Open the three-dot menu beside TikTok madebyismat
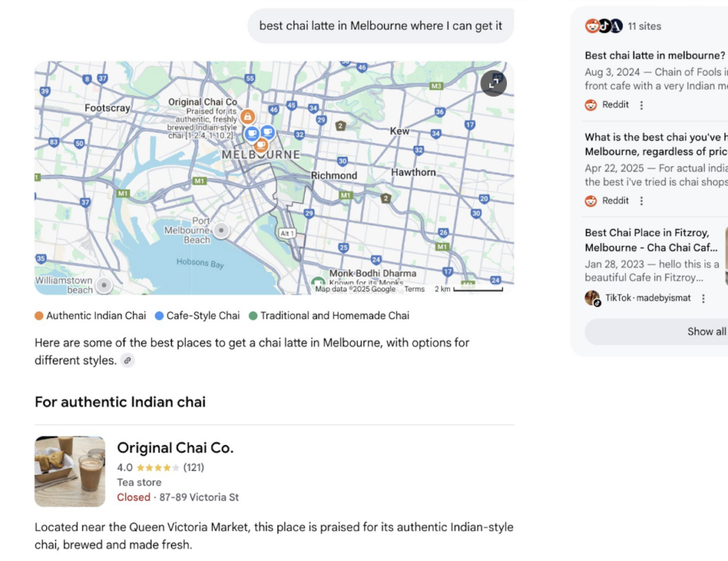Viewport: 728px width, 561px height. pyautogui.click(x=703, y=299)
